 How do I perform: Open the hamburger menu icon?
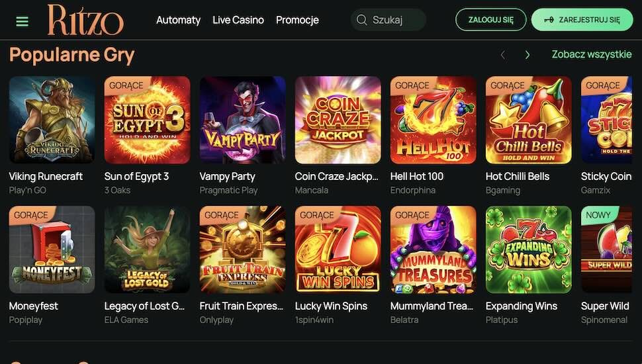22,21
